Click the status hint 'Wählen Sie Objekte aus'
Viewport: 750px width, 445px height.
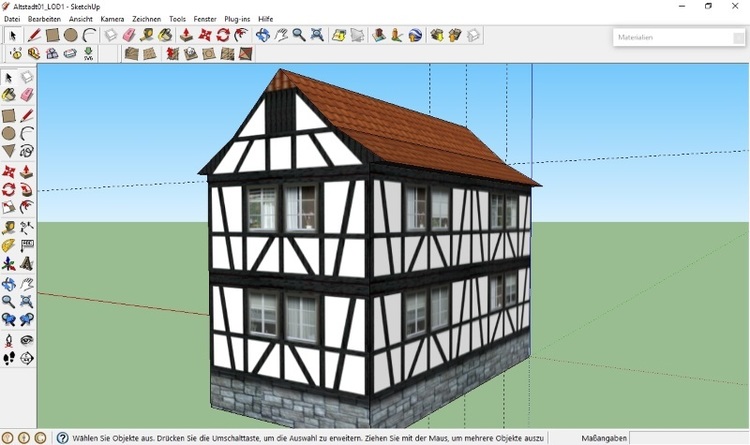[111, 438]
